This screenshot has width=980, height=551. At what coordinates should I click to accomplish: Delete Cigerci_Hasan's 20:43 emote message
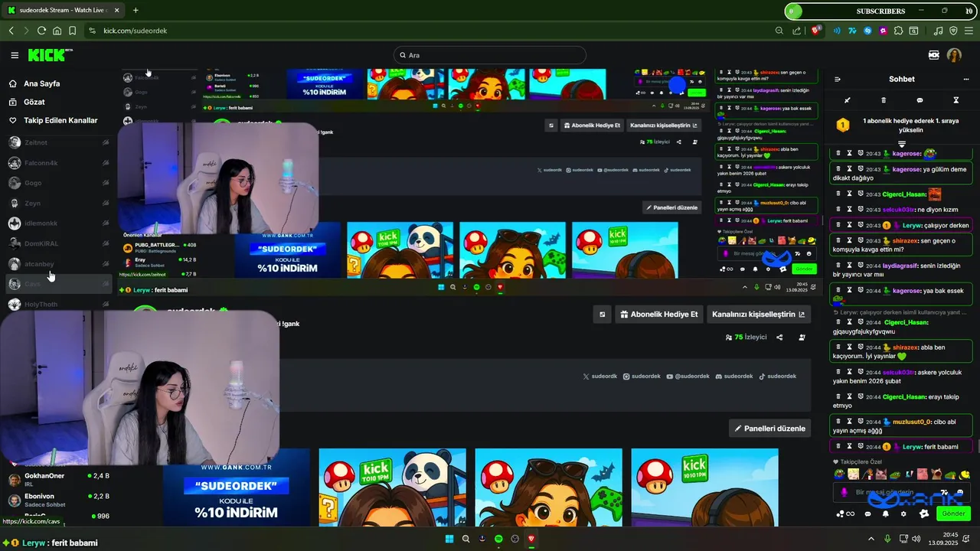pyautogui.click(x=838, y=194)
